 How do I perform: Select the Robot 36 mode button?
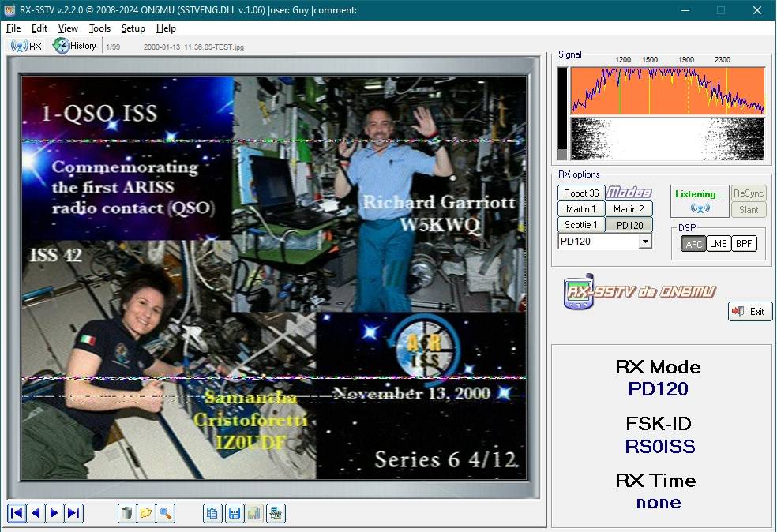tap(581, 193)
